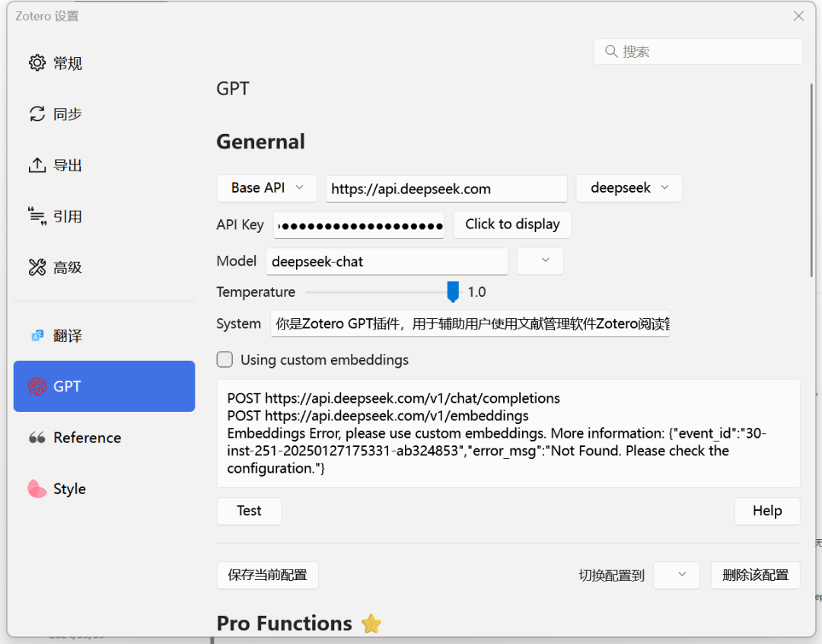Viewport: 822px width, 644px height.
Task: Click the POST chat/completions log line
Action: (x=393, y=398)
